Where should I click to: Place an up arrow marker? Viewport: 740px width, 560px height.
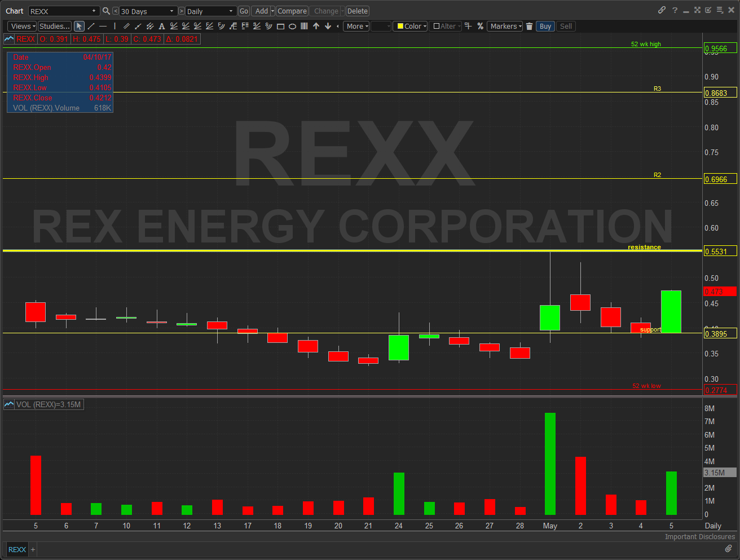[316, 26]
